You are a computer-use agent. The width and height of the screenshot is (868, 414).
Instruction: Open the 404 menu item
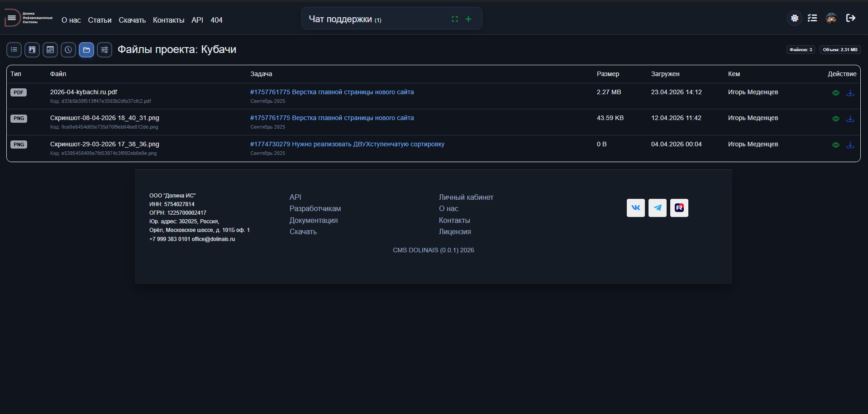[x=216, y=20]
